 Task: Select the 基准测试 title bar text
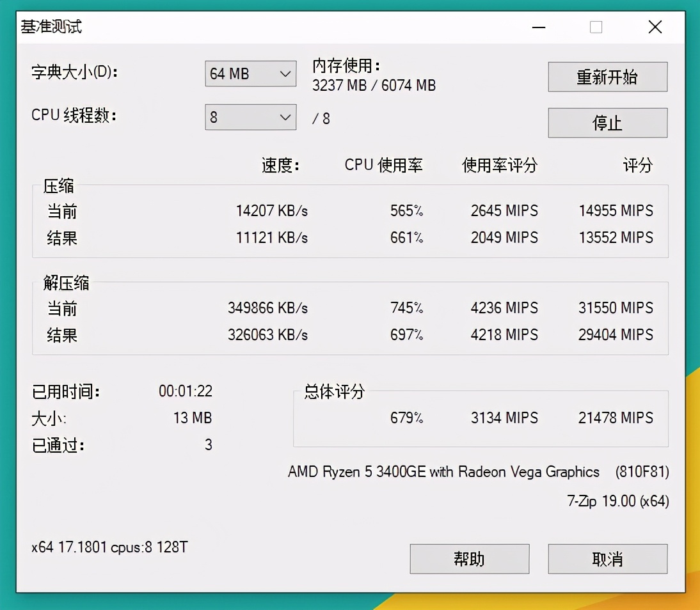click(51, 27)
